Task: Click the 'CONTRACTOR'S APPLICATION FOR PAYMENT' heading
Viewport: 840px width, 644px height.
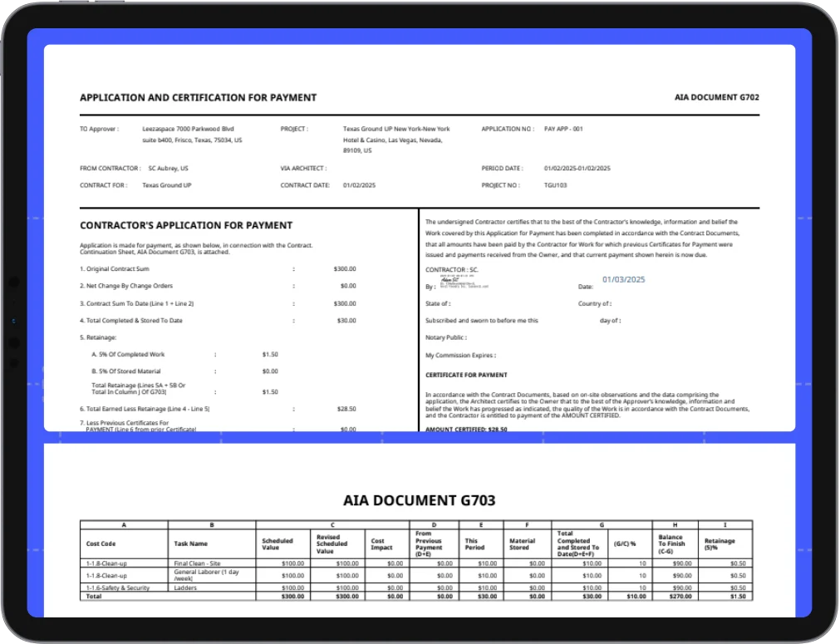Action: (186, 225)
